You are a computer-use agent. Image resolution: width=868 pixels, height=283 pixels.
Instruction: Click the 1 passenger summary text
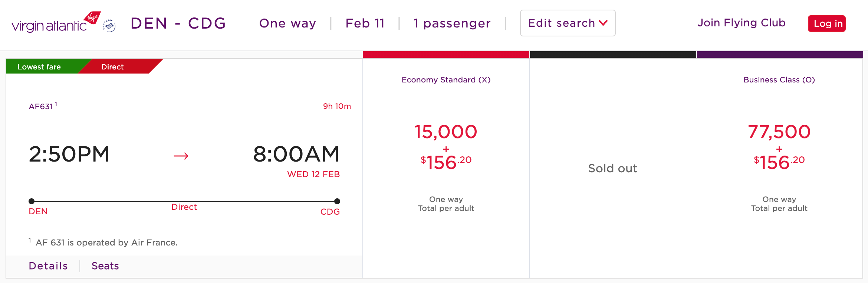pos(452,23)
